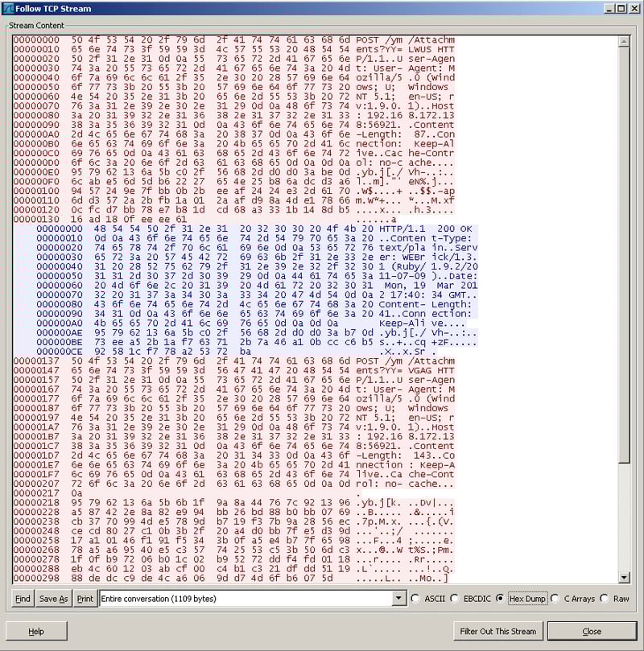Switch output to C Arrays

[x=556, y=599]
